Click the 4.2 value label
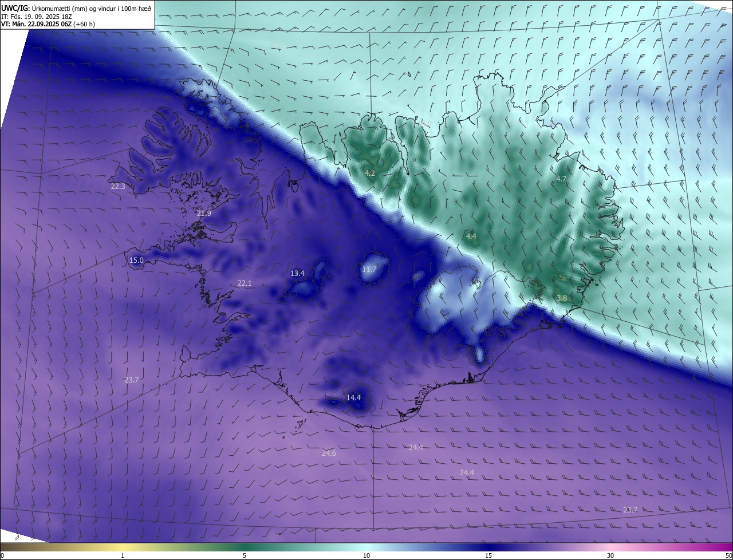Viewport: 733px width, 560px height. [370, 173]
